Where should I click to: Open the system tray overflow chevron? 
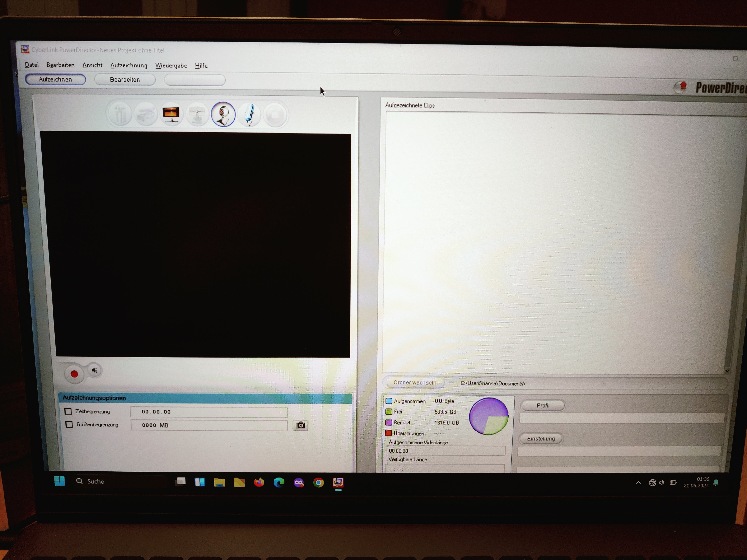point(638,483)
